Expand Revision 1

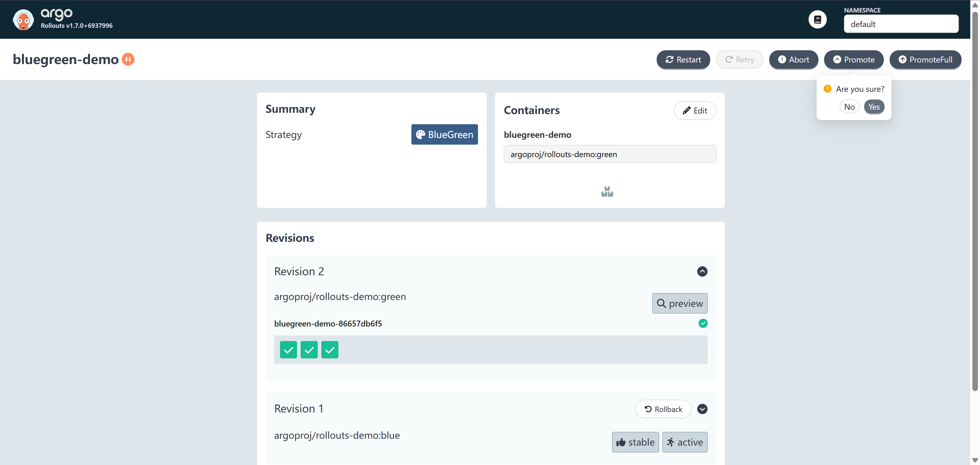[702, 409]
